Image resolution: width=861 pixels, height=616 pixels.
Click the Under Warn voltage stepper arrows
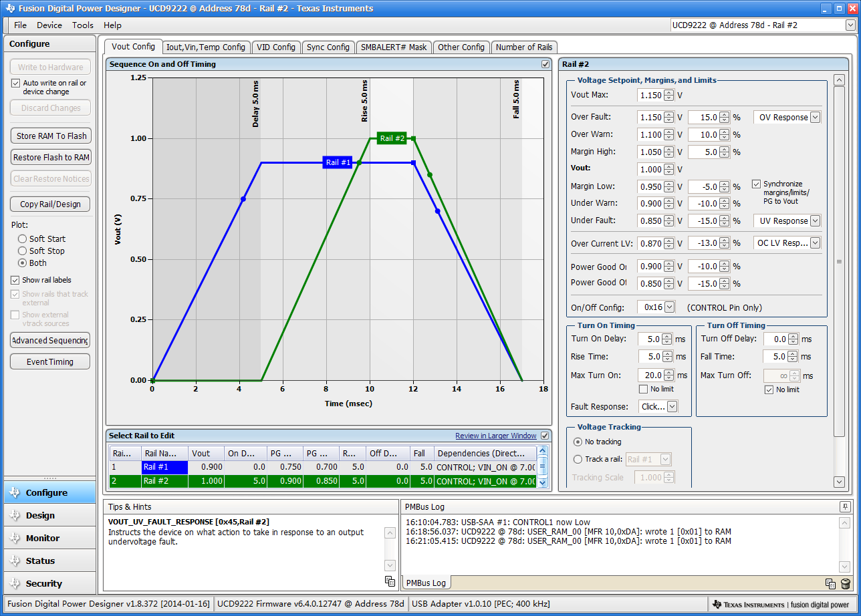tap(669, 204)
